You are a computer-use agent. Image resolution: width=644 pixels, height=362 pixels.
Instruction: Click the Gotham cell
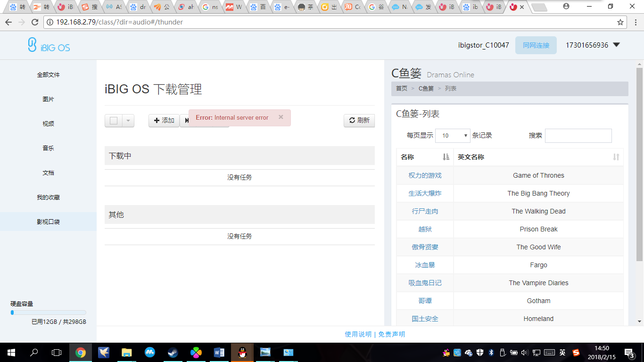538,301
